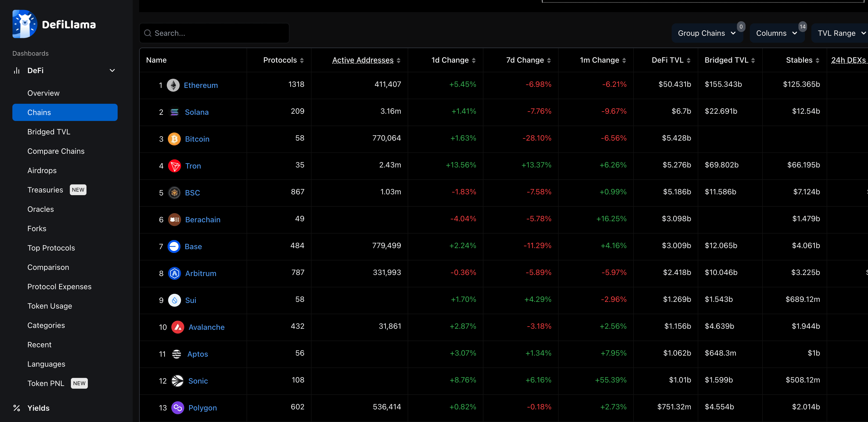Open the Bitcoin chain link

click(197, 139)
